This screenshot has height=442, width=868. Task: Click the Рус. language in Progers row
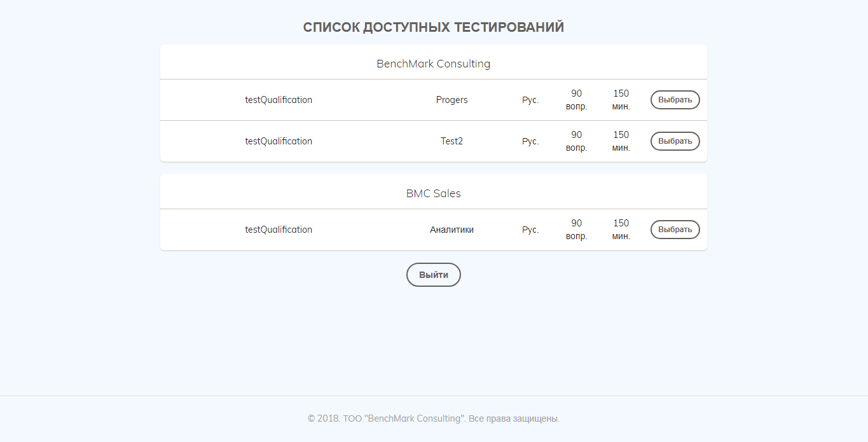click(x=530, y=100)
